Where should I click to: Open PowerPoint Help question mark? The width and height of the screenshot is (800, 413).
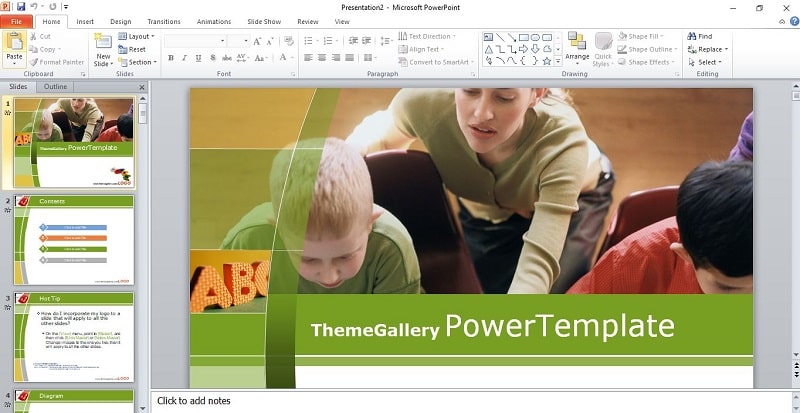click(794, 21)
